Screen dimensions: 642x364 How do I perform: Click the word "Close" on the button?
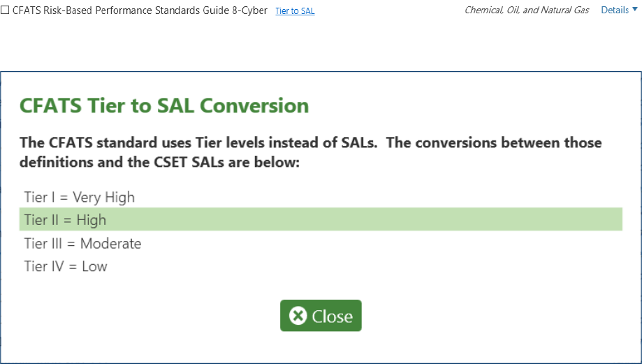pyautogui.click(x=332, y=316)
